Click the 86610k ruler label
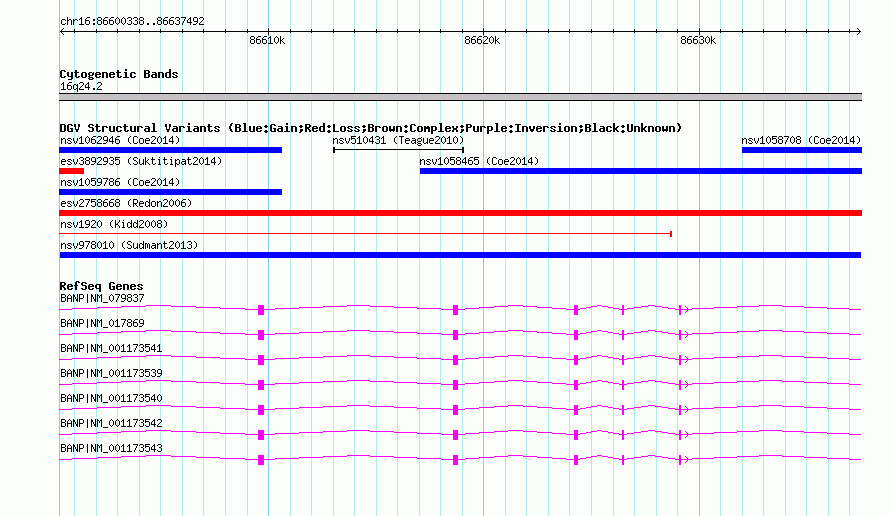Screen dimensions: 890x516 tap(267, 40)
